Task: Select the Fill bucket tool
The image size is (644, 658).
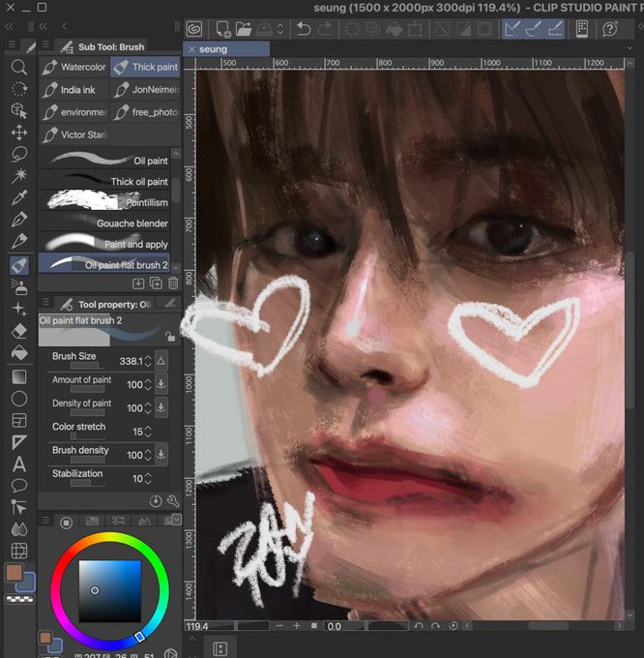Action: [x=19, y=353]
